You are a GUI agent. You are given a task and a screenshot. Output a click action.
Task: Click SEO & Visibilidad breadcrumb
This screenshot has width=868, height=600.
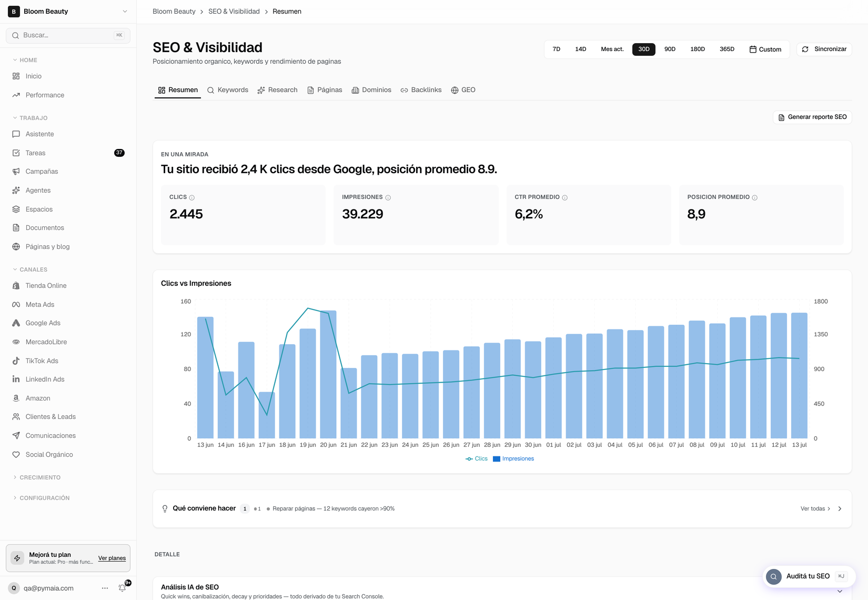(234, 12)
